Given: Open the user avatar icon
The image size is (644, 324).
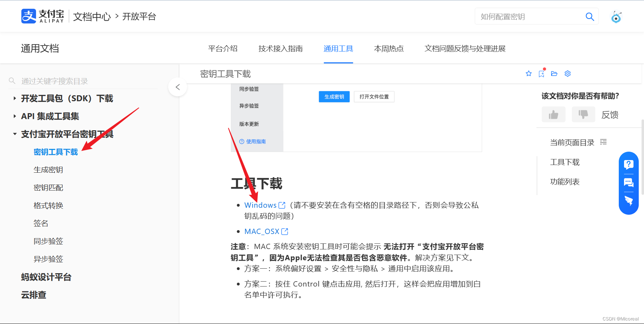Looking at the screenshot, I should (x=616, y=16).
